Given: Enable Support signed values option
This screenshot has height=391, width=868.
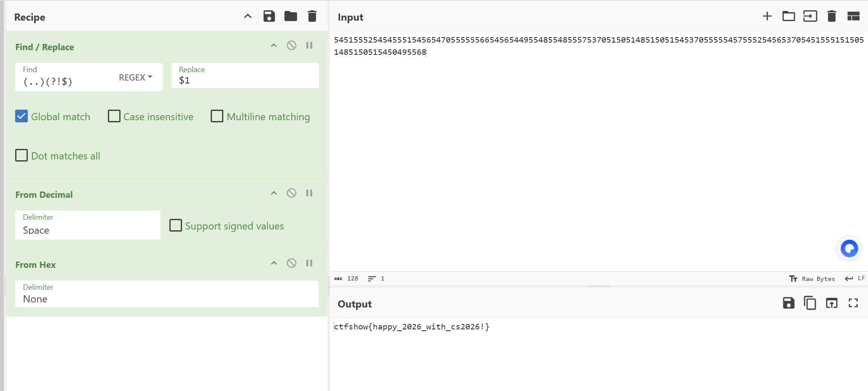Looking at the screenshot, I should 176,226.
